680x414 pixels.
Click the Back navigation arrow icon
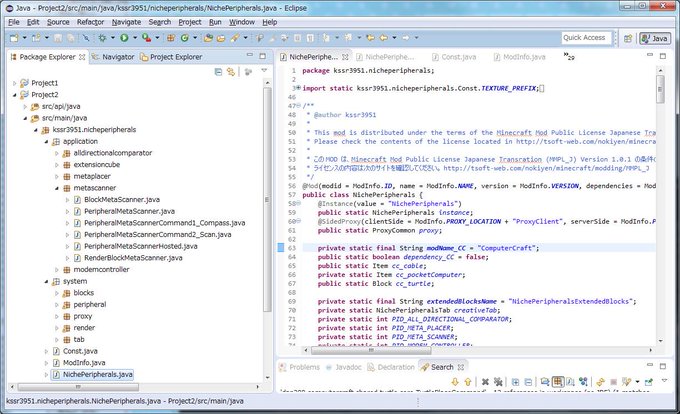(384, 38)
